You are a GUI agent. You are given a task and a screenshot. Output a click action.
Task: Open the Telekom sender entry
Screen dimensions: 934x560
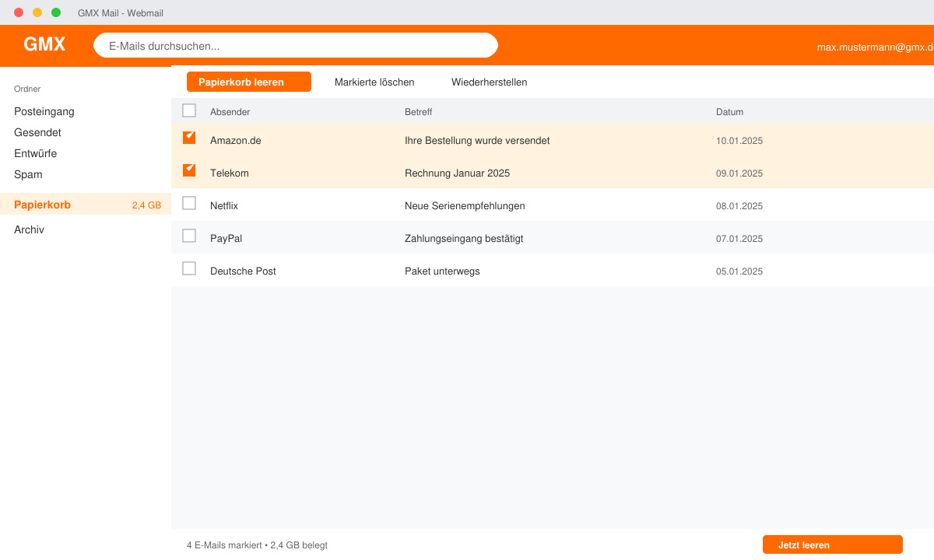point(230,173)
